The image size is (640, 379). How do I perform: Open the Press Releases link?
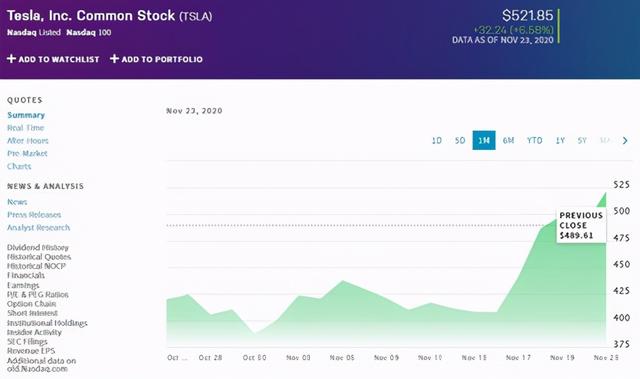pyautogui.click(x=34, y=215)
